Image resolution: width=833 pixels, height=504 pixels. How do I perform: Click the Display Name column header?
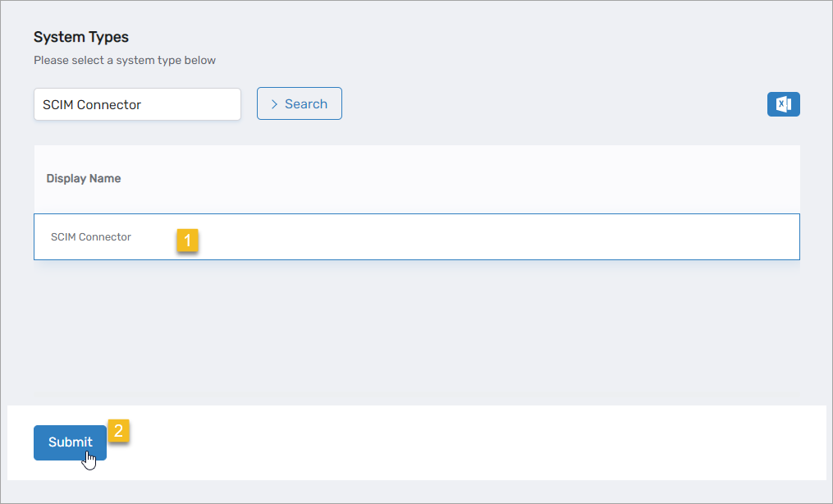[84, 178]
